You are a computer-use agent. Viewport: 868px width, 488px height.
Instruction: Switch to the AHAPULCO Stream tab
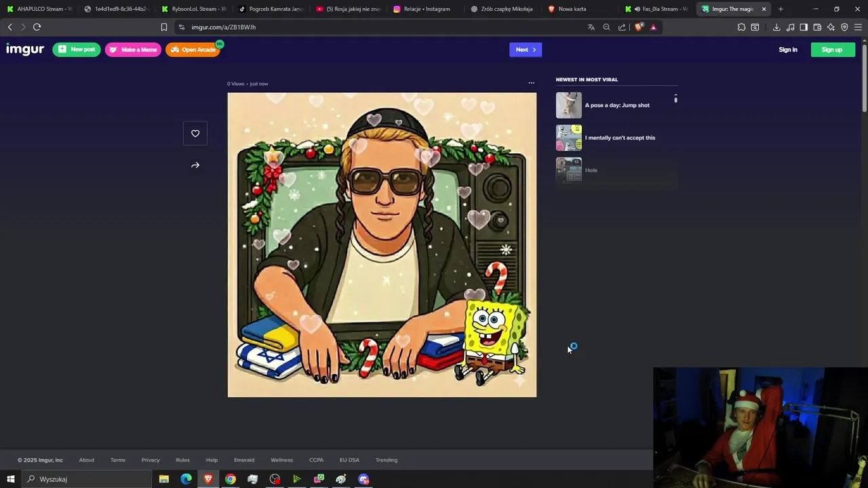[39, 9]
